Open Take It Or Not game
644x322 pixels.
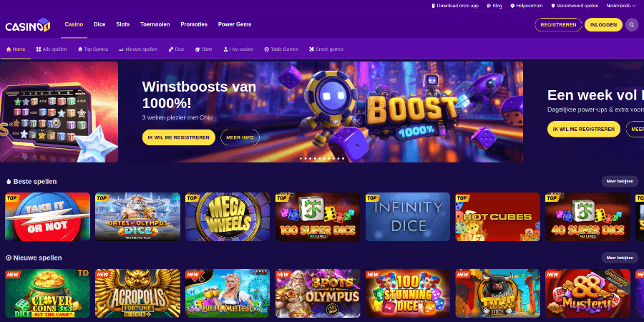pyautogui.click(x=47, y=216)
